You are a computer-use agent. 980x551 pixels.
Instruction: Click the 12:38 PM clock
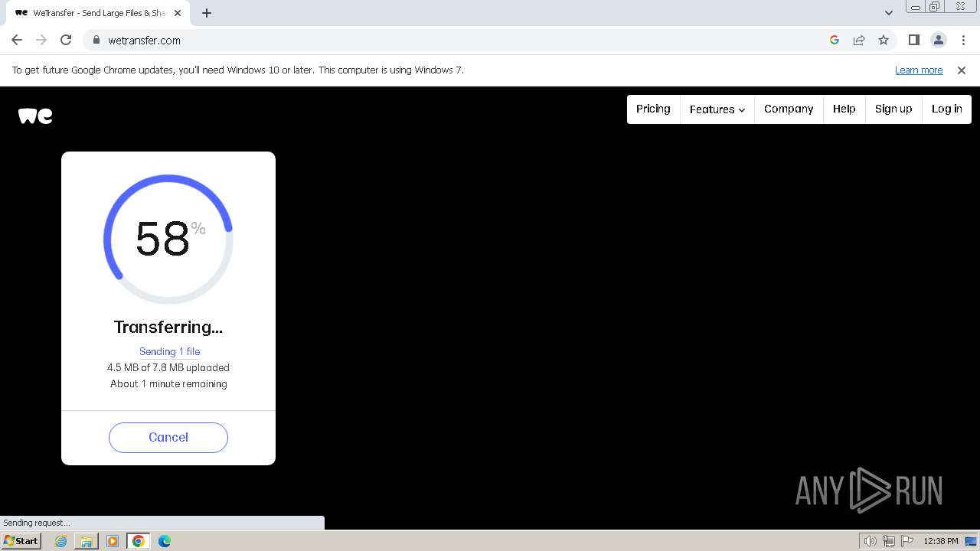941,541
